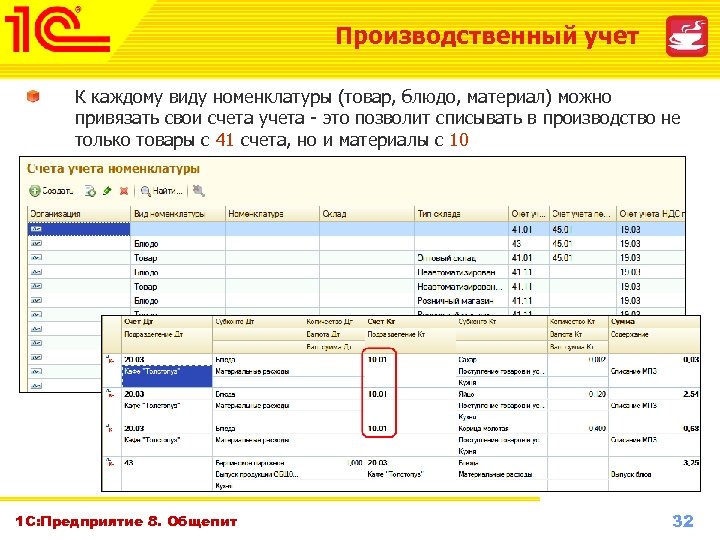Screen dimensions: 720x540
Task: Click the Счет Дт column header in postings
Action: [x=139, y=322]
